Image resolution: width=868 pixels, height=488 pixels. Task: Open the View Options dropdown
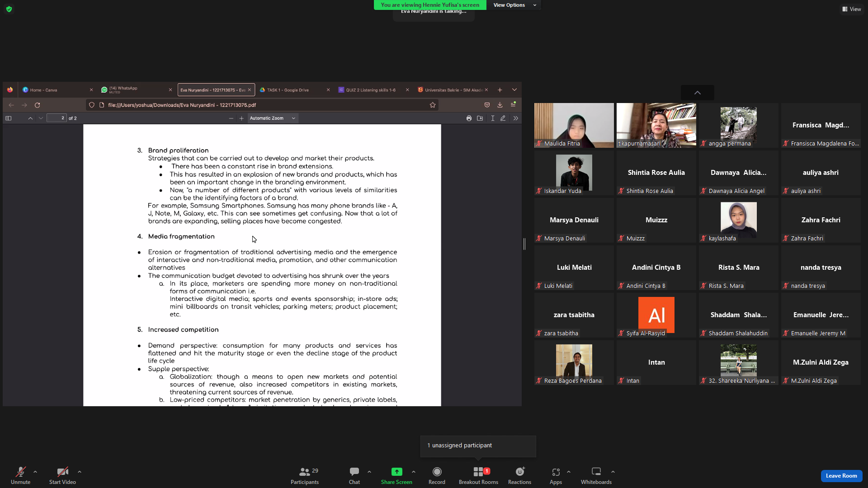coord(514,5)
